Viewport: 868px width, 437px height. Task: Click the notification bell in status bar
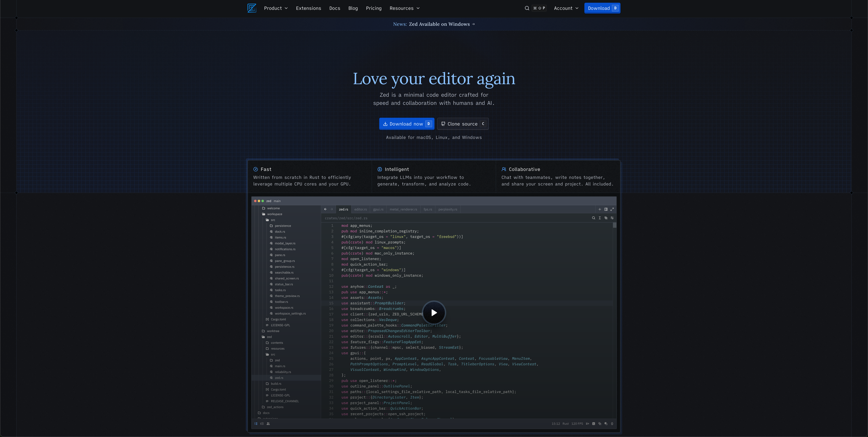click(x=612, y=423)
